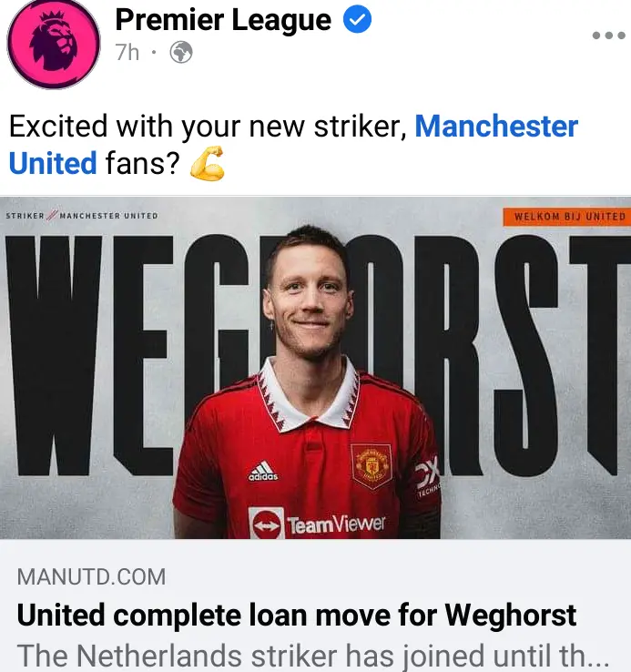The height and width of the screenshot is (672, 631).
Task: Click the MANUTD.COM source label
Action: click(x=91, y=576)
